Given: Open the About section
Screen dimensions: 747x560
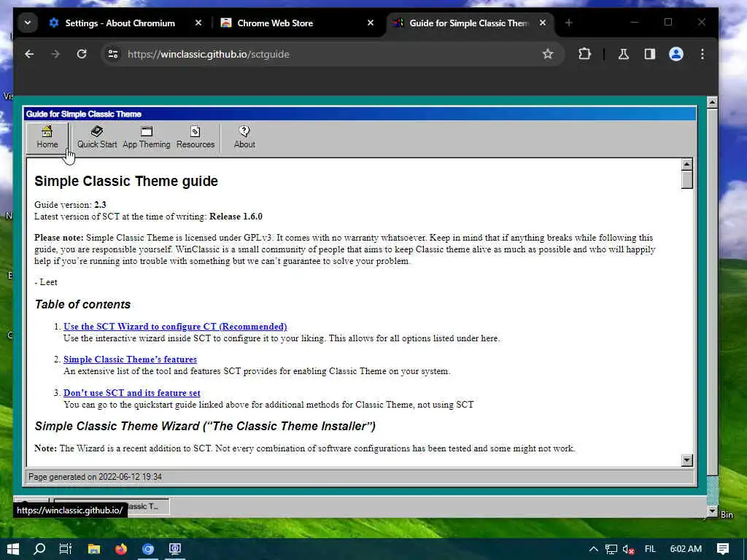Looking at the screenshot, I should coord(244,138).
